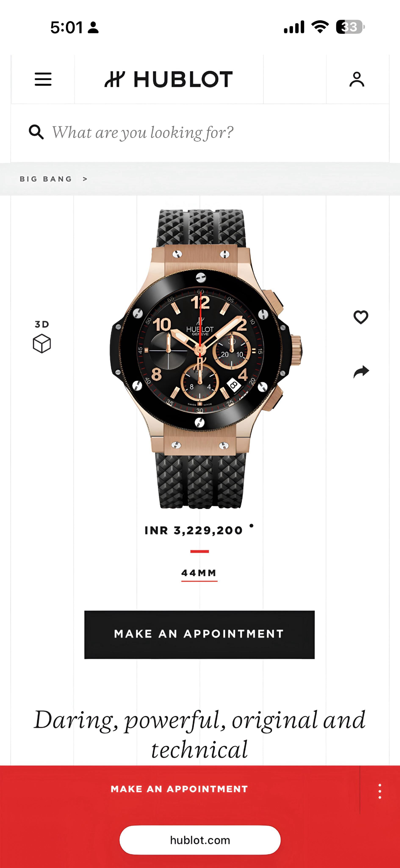Tap the search magnifier icon
Image resolution: width=400 pixels, height=868 pixels.
click(36, 132)
